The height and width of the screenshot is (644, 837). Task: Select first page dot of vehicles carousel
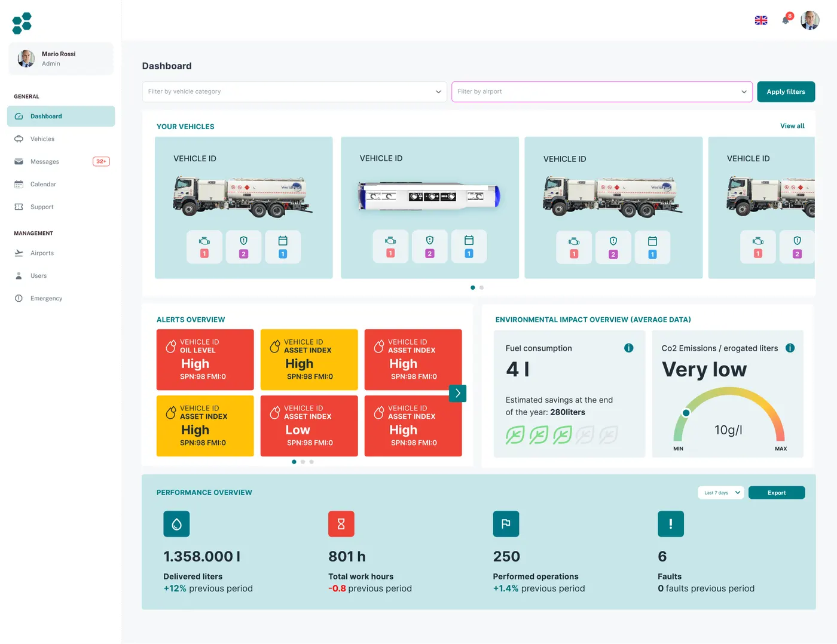[x=473, y=288]
